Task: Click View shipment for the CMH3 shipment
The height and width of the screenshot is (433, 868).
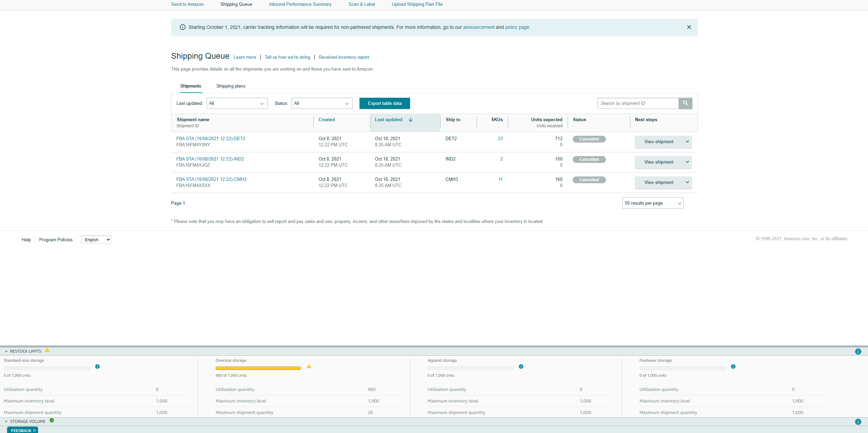Action: point(659,182)
